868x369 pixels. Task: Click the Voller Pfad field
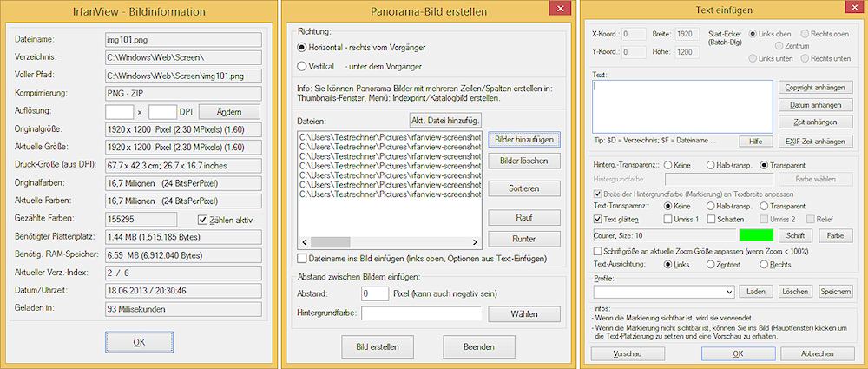tap(183, 76)
